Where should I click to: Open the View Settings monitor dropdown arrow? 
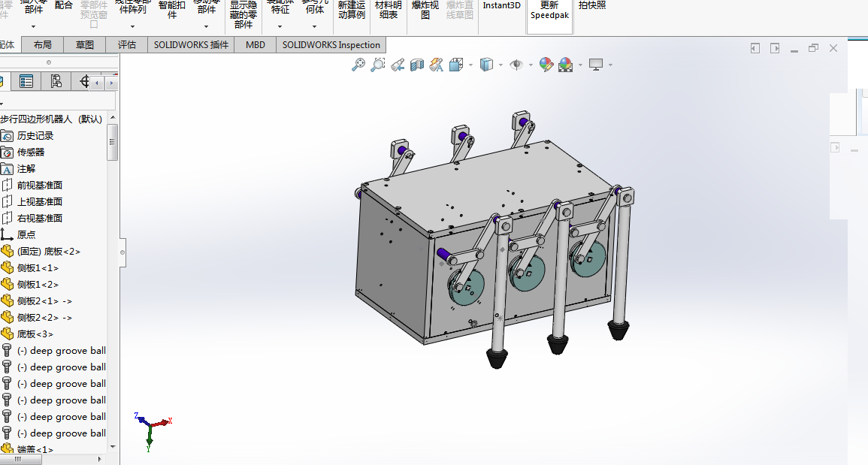pos(610,65)
